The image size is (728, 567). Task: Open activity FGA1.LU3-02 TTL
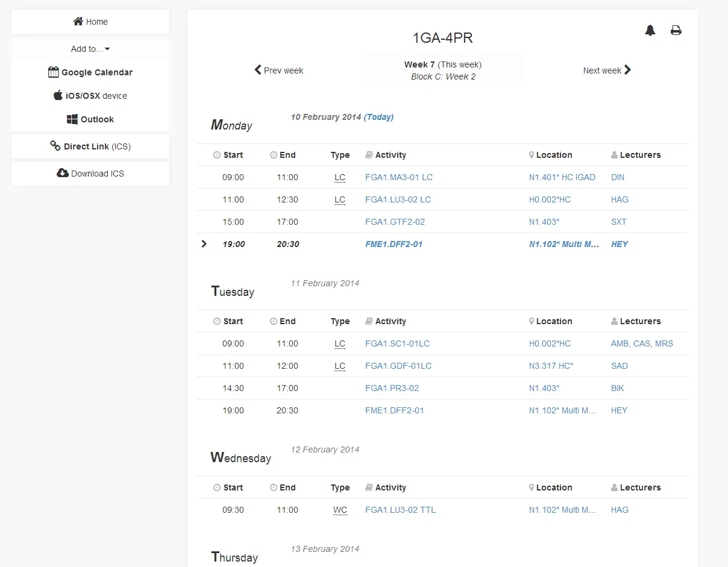click(400, 510)
